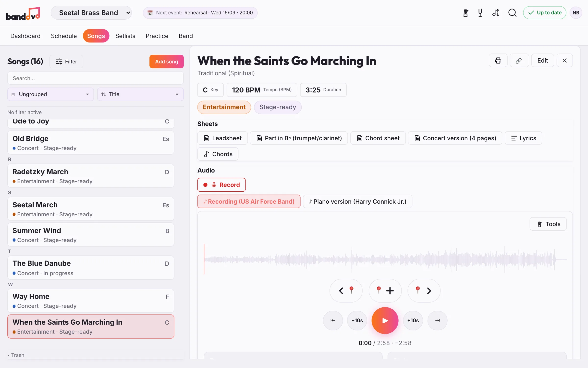Image resolution: width=588 pixels, height=368 pixels.
Task: Copy song link with chain icon
Action: pos(519,61)
